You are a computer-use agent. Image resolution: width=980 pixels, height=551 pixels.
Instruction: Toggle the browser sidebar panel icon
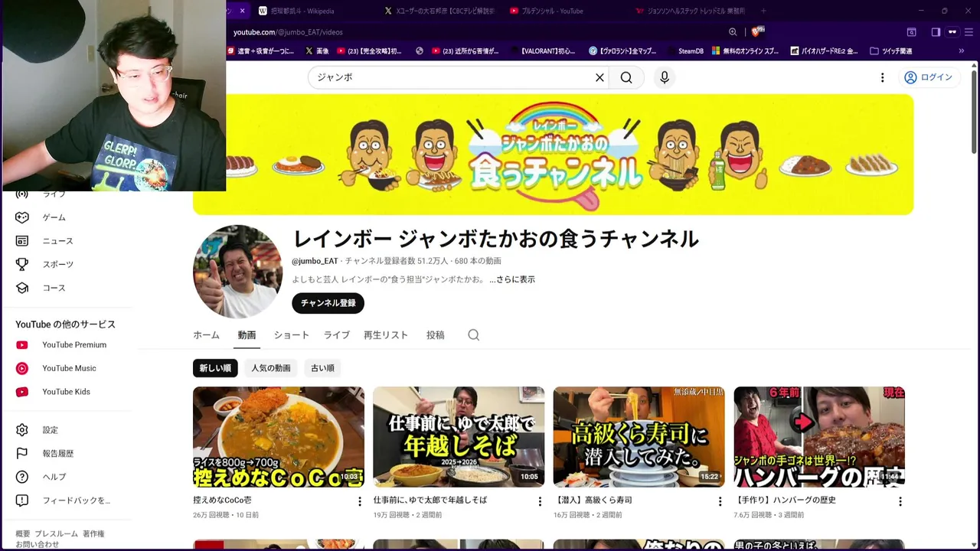click(936, 32)
